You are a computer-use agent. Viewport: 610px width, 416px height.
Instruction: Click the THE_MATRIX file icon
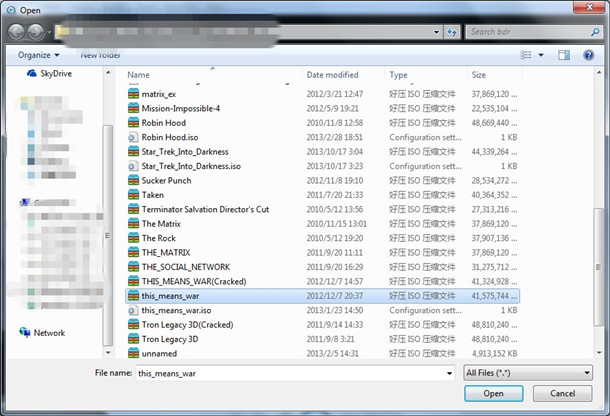coord(133,252)
